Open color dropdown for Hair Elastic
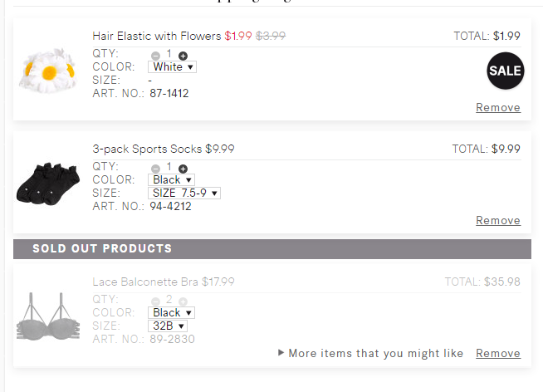Image resolution: width=543 pixels, height=392 pixels. coord(172,67)
